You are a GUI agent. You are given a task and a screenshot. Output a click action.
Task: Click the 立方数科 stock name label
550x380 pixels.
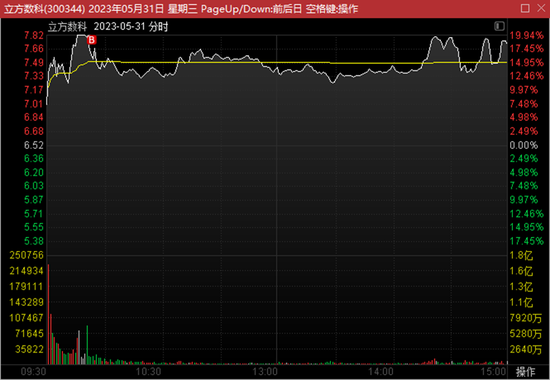click(67, 27)
